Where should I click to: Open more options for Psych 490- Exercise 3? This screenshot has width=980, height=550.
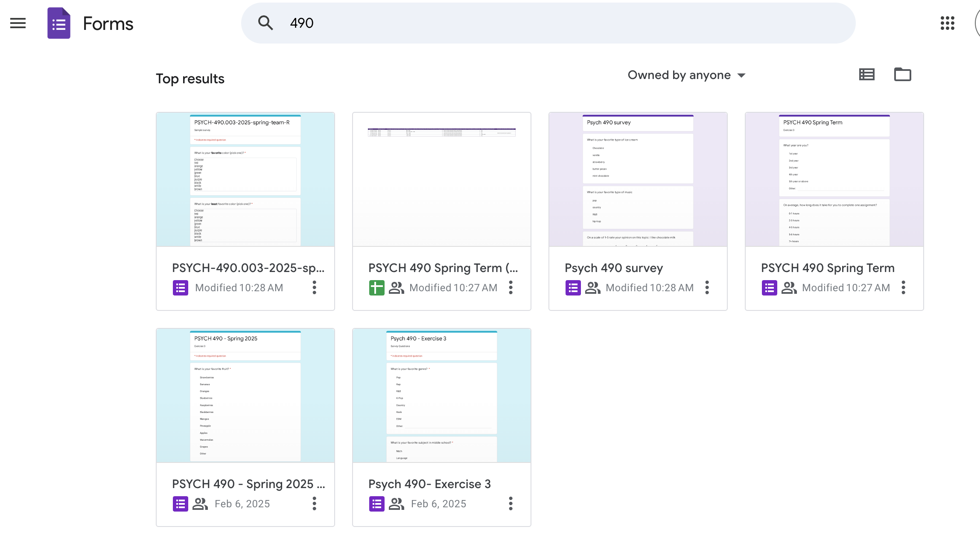tap(510, 503)
